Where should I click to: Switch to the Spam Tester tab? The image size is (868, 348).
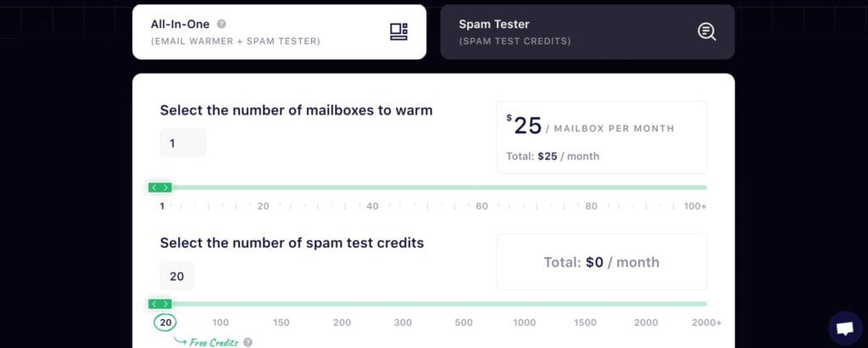coord(587,32)
